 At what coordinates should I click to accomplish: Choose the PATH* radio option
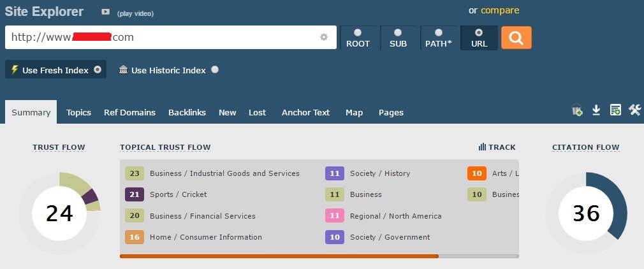tap(438, 33)
